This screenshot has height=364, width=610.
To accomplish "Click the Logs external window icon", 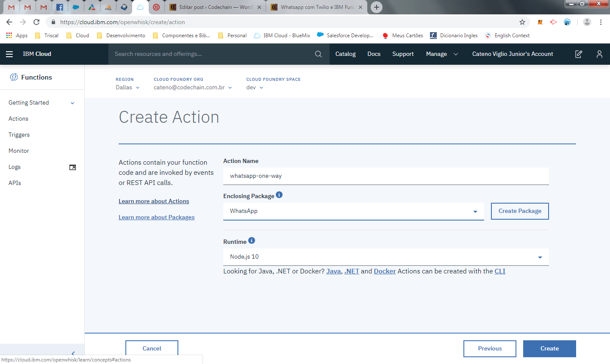I will pyautogui.click(x=72, y=167).
